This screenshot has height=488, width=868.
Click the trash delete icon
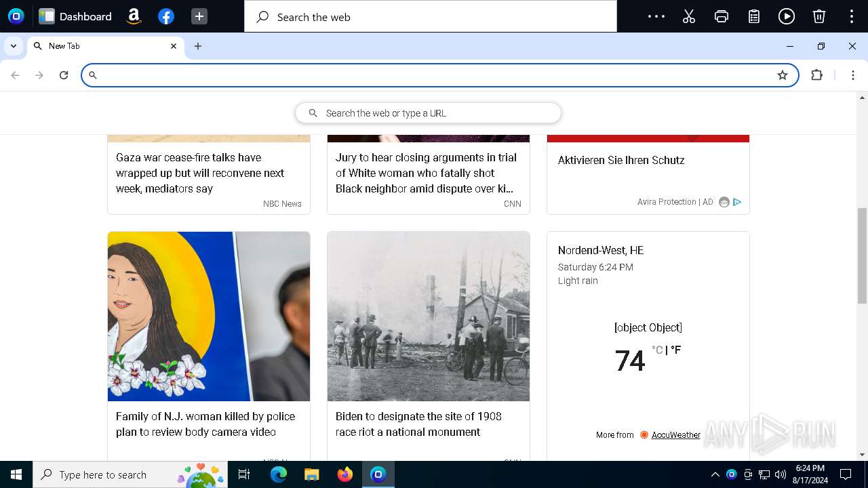coord(819,16)
